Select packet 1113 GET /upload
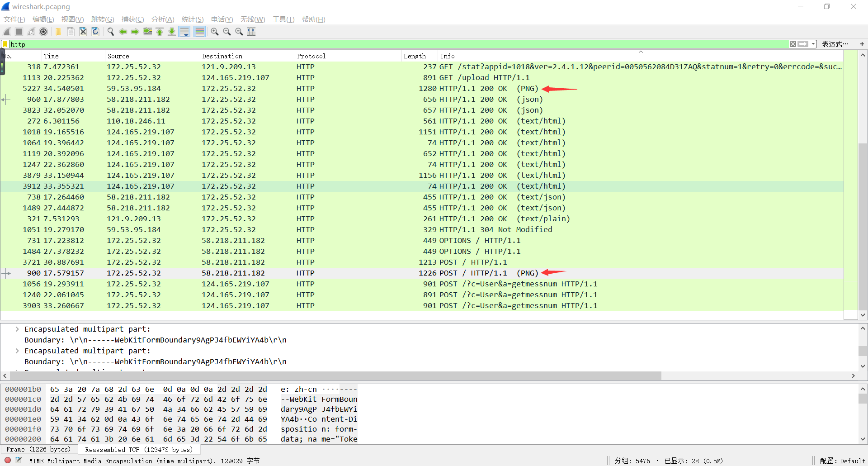The width and height of the screenshot is (868, 466). 422,78
